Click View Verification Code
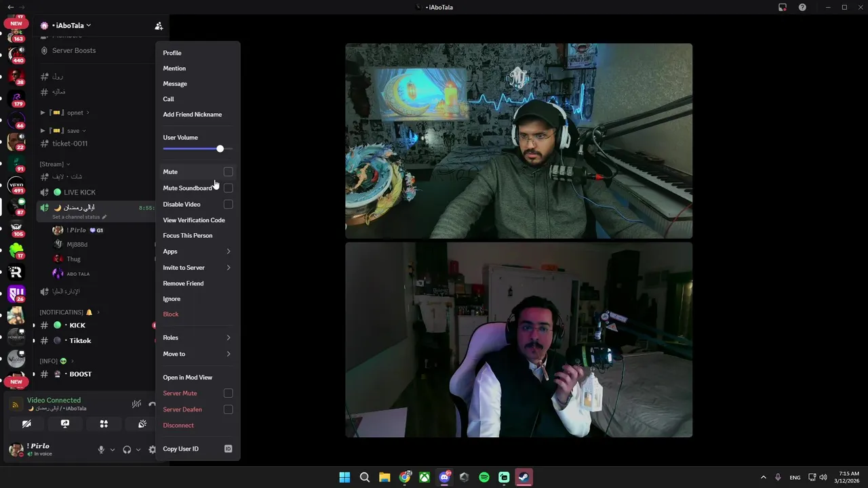 click(197, 220)
